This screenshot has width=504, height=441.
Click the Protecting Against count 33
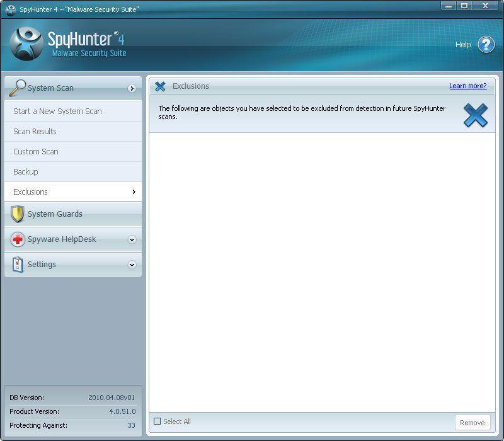pos(131,425)
